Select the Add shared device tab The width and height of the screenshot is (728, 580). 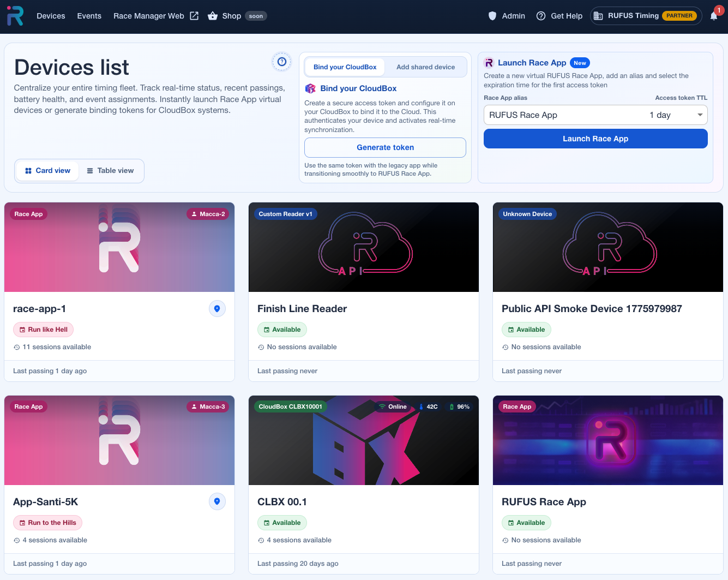[x=425, y=67]
